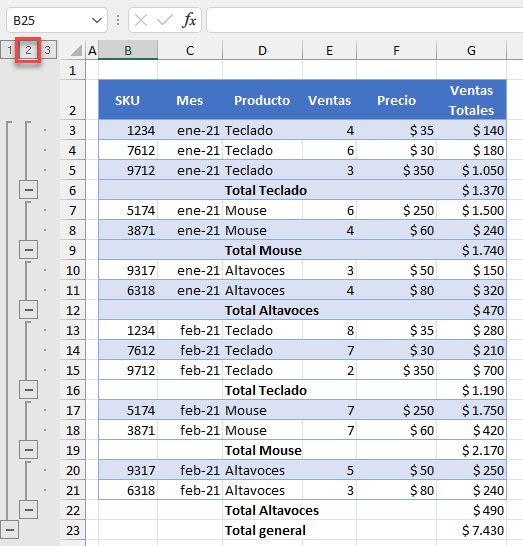Screen dimensions: 523x546
Task: Click the Producto header cell
Action: coord(262,100)
